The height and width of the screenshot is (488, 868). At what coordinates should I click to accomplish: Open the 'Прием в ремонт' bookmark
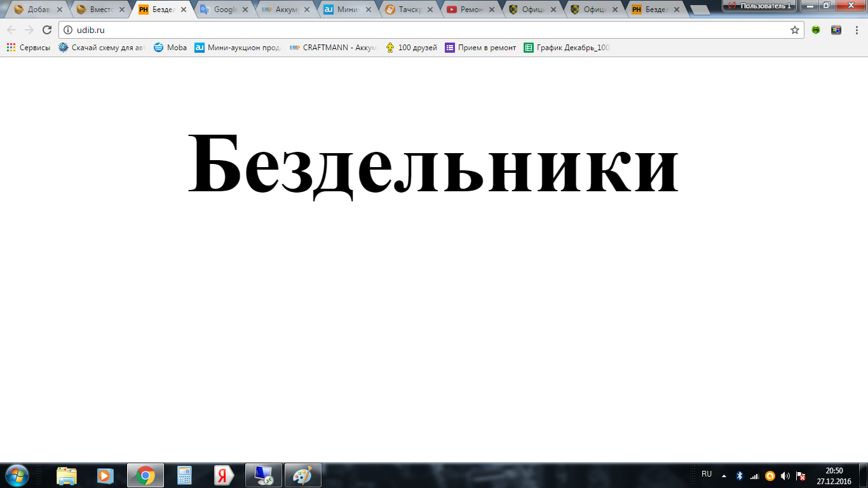tap(480, 48)
